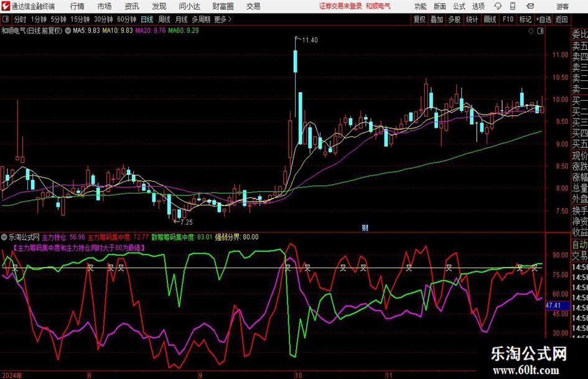Viewport: 588px width, 379px height.
Task: Click 证券交易未登录 login notice
Action: pos(340,6)
